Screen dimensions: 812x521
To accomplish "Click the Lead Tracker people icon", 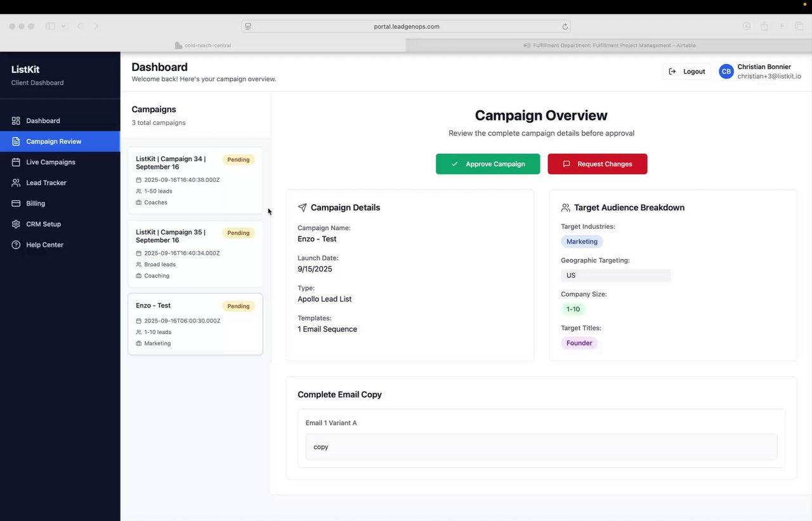I will (x=16, y=183).
